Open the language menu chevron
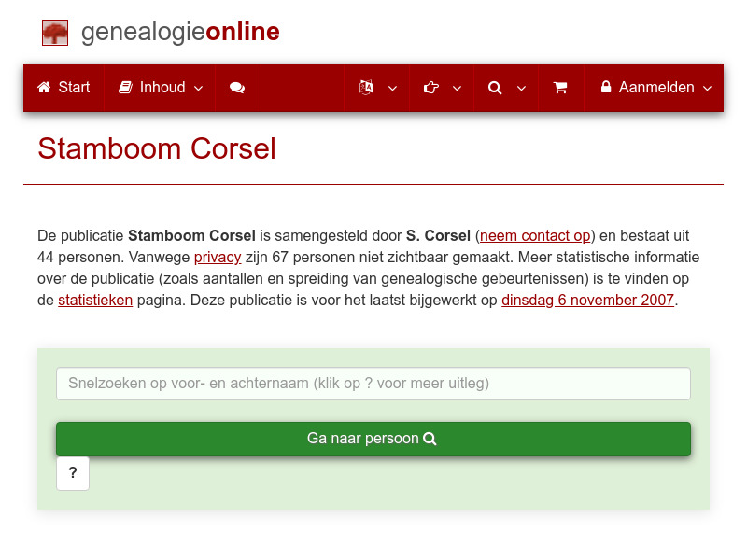 click(392, 87)
